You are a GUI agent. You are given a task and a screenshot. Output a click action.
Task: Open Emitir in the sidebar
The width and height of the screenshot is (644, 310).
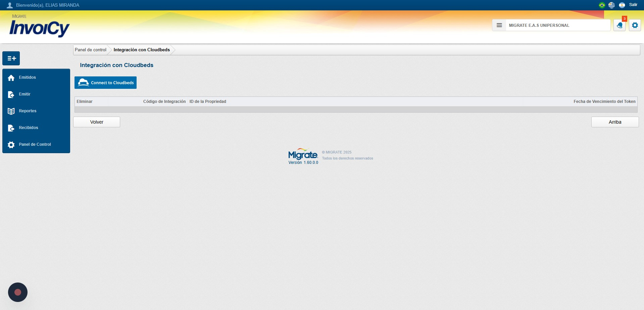[36, 94]
